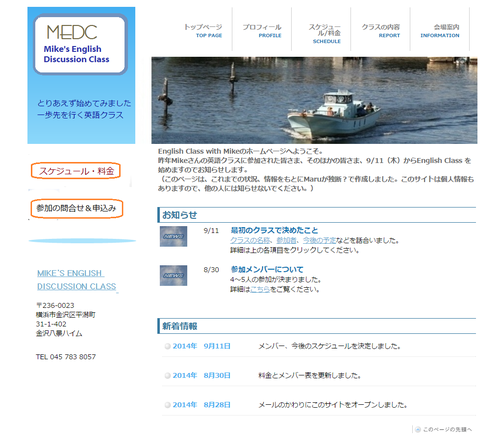Open the 参加者 link

click(x=286, y=240)
